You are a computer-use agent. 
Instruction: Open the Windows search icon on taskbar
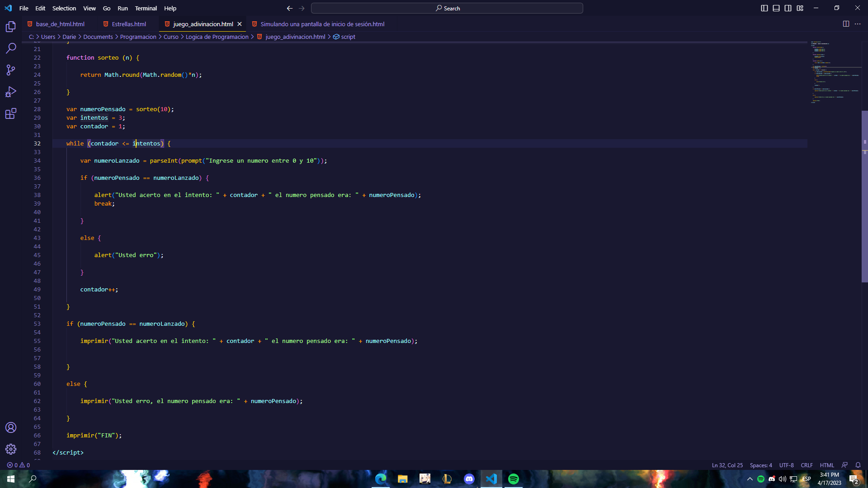point(33,479)
